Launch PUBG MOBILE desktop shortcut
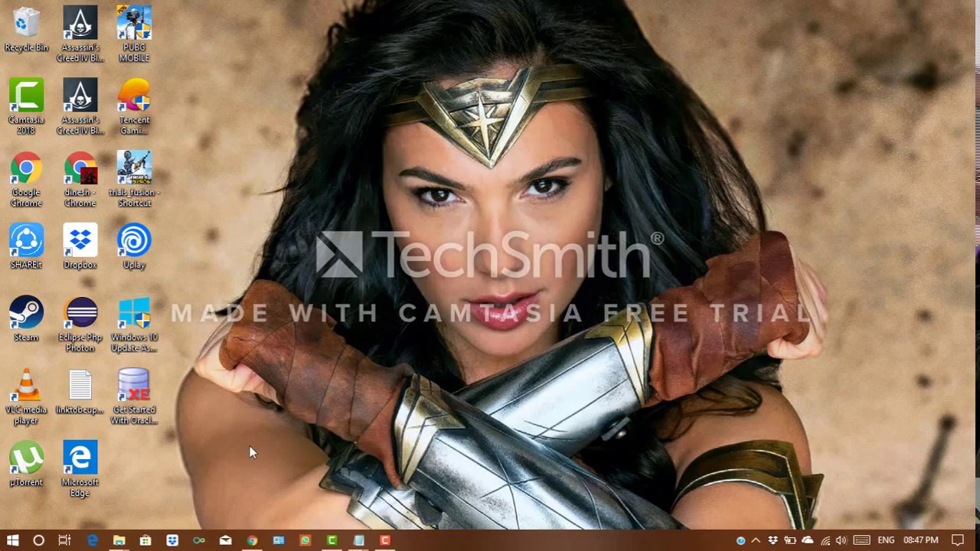Viewport: 980px width, 551px height. pos(134,34)
